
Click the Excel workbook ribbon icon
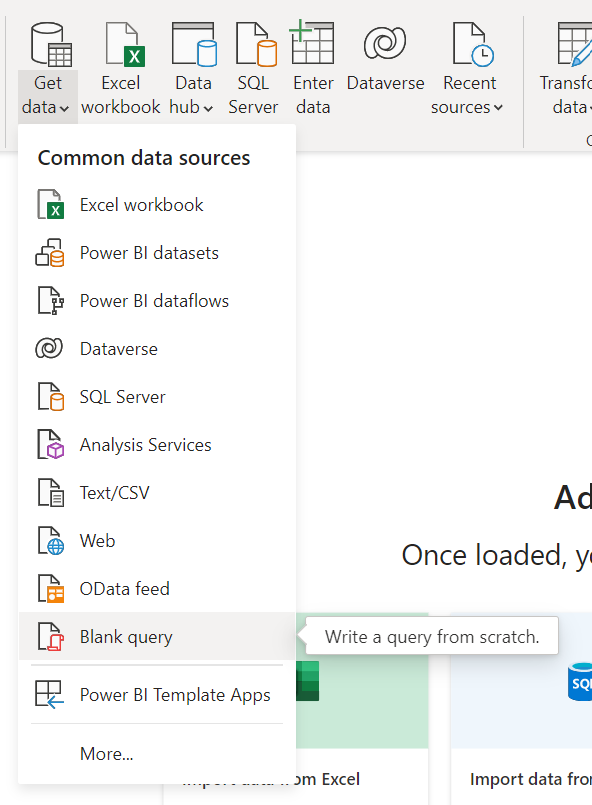point(125,45)
